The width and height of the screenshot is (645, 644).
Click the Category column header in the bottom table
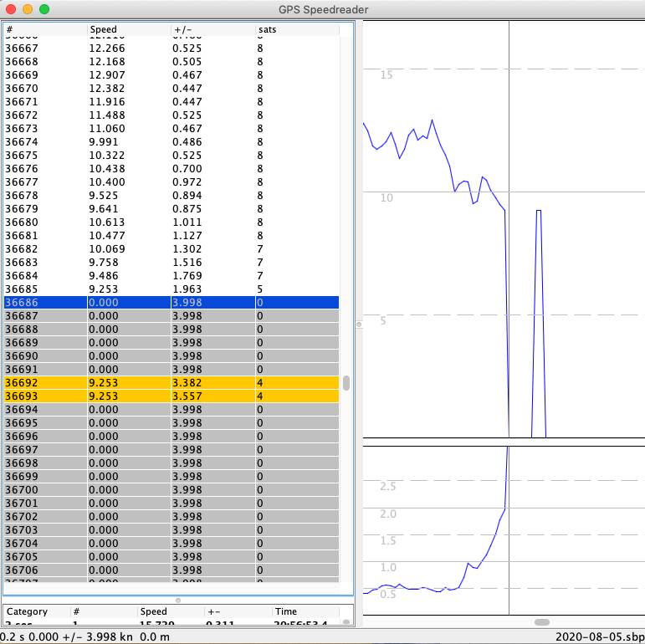(x=35, y=611)
